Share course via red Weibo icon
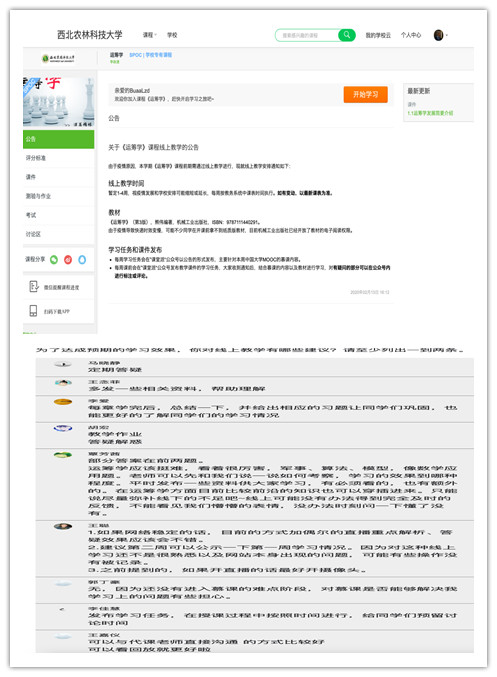The image size is (497, 677). (x=68, y=259)
